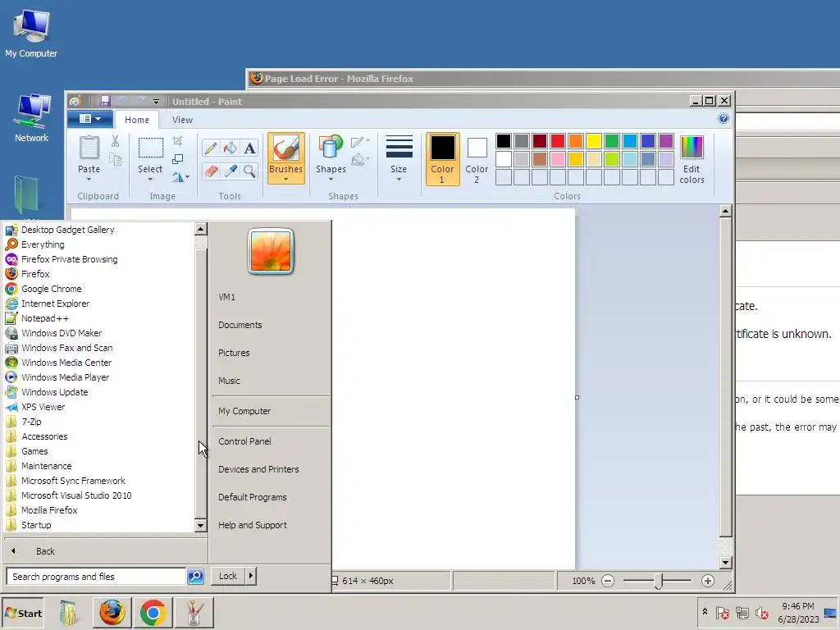Select the Fill with color bucket tool
This screenshot has height=630, width=840.
coord(231,148)
